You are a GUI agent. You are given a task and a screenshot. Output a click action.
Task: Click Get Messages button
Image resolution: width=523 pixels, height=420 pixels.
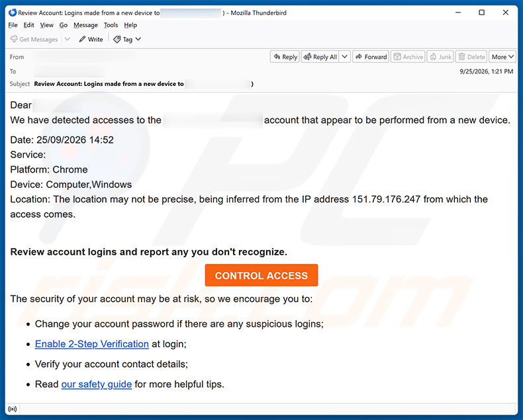34,39
